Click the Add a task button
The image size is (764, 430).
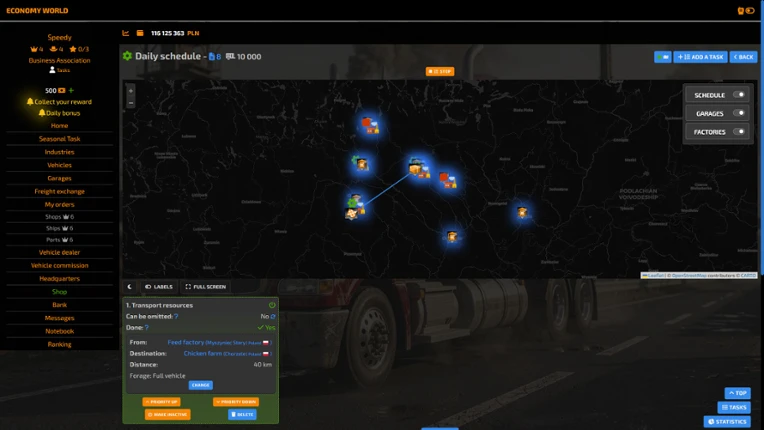700,57
